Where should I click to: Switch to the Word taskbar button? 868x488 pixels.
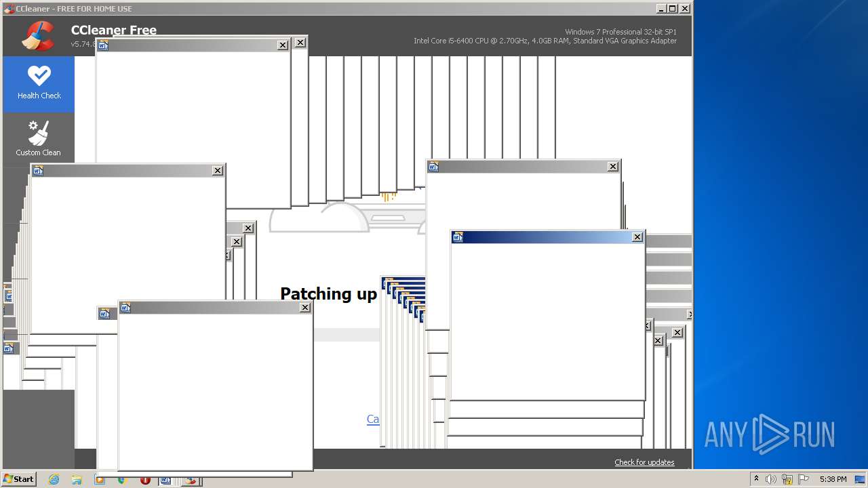165,480
